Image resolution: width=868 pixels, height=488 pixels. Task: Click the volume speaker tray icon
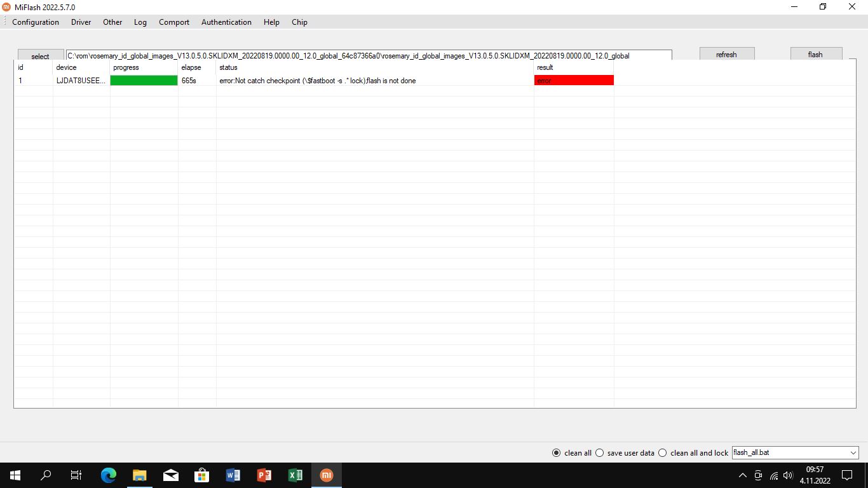point(789,475)
